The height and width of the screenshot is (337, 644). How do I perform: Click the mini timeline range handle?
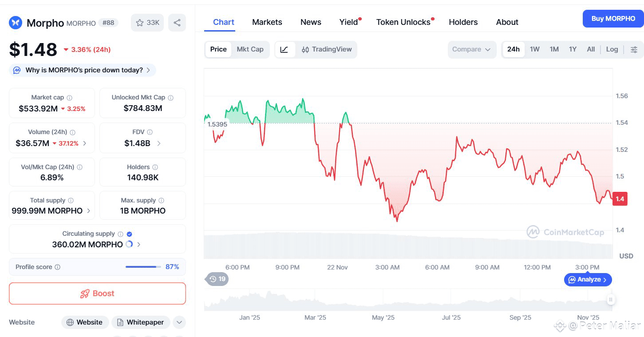pyautogui.click(x=611, y=300)
